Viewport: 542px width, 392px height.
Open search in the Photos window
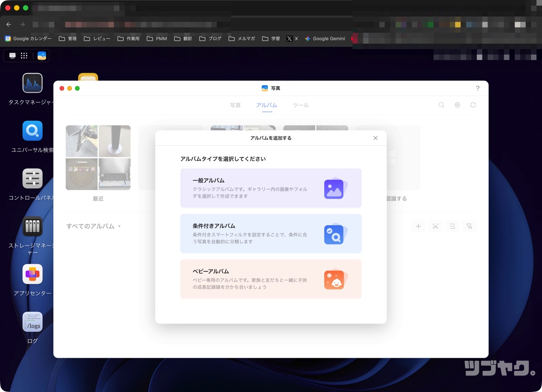[x=441, y=105]
